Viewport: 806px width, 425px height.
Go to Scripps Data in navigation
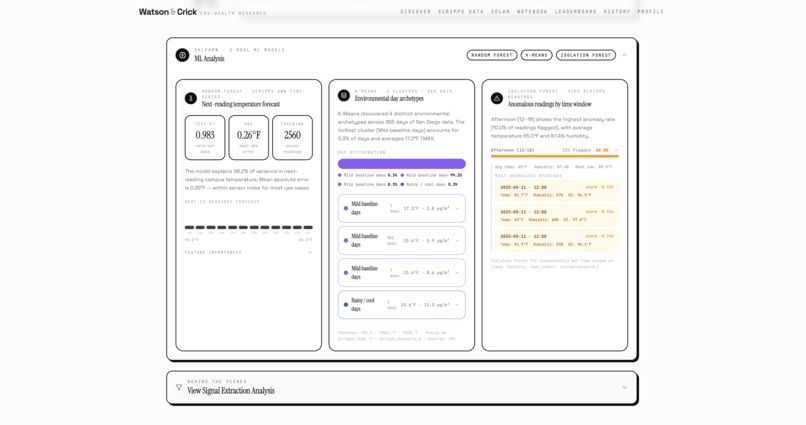tap(461, 11)
